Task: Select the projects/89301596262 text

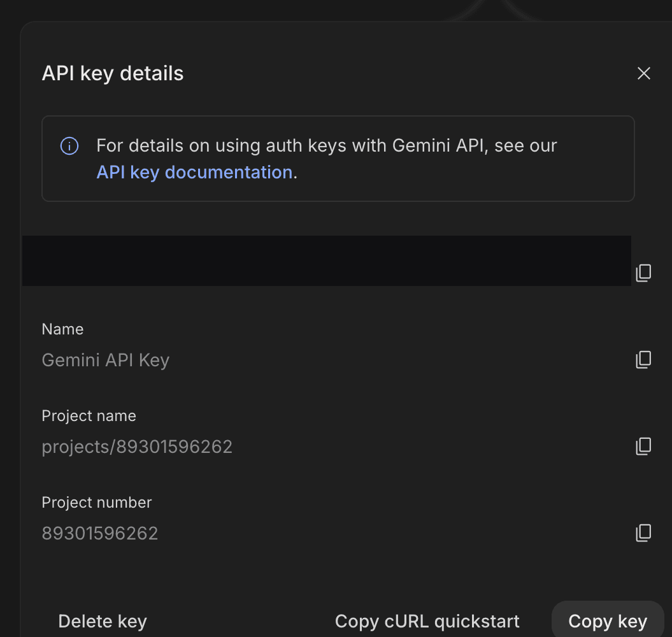Action: [x=137, y=447]
